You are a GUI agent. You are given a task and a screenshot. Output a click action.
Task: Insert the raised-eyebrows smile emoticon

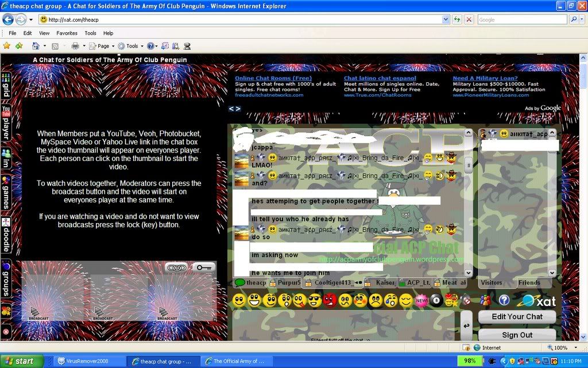(269, 300)
